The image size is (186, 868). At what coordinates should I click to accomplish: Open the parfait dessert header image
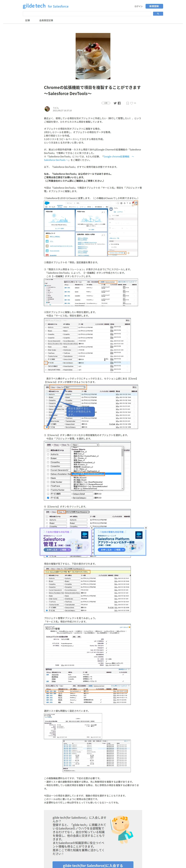(93, 56)
